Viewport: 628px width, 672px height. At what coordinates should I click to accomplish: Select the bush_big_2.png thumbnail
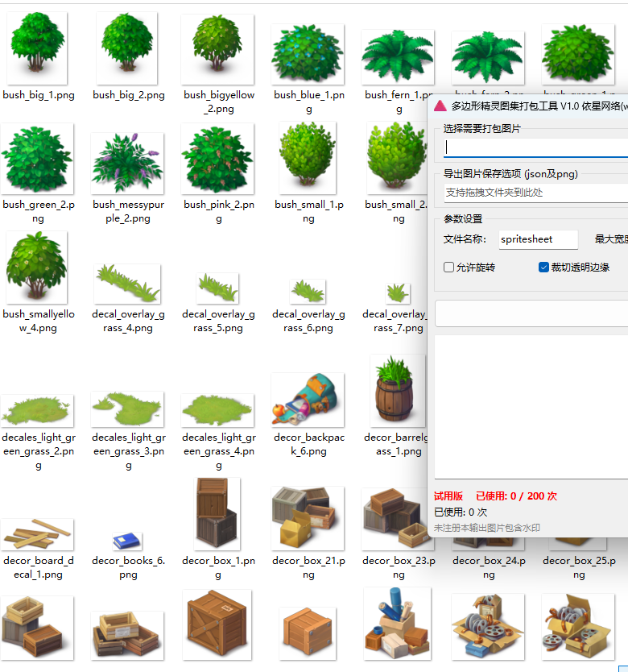click(x=126, y=48)
